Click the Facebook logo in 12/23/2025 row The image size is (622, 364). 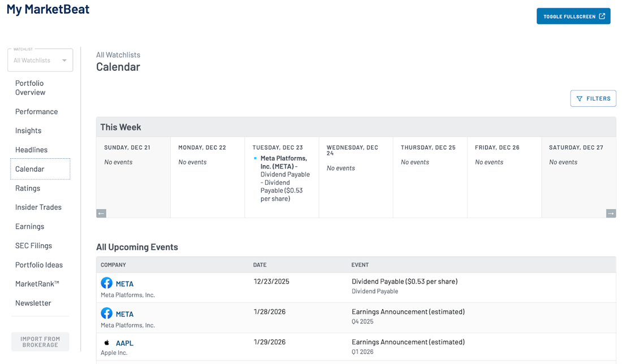coord(106,283)
